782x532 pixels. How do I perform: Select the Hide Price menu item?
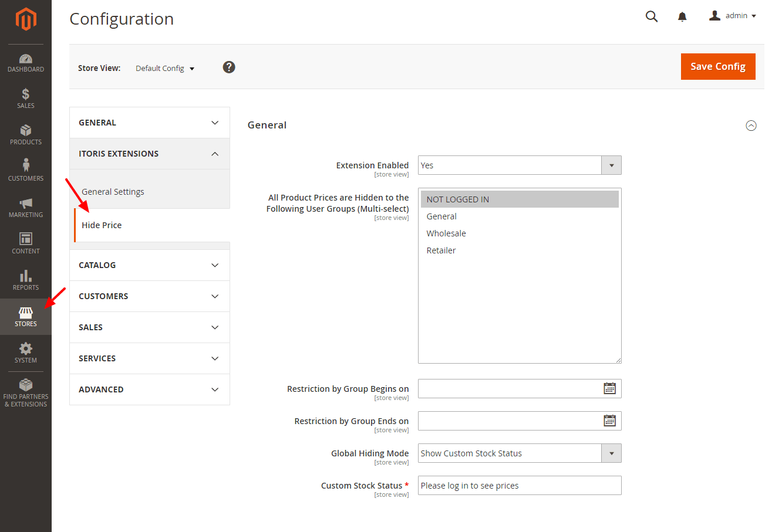(x=102, y=225)
